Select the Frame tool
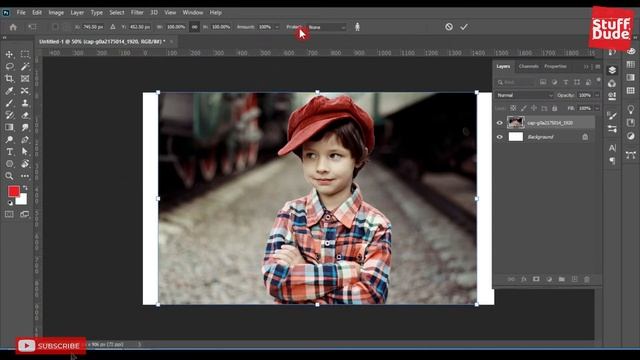 [x=25, y=78]
